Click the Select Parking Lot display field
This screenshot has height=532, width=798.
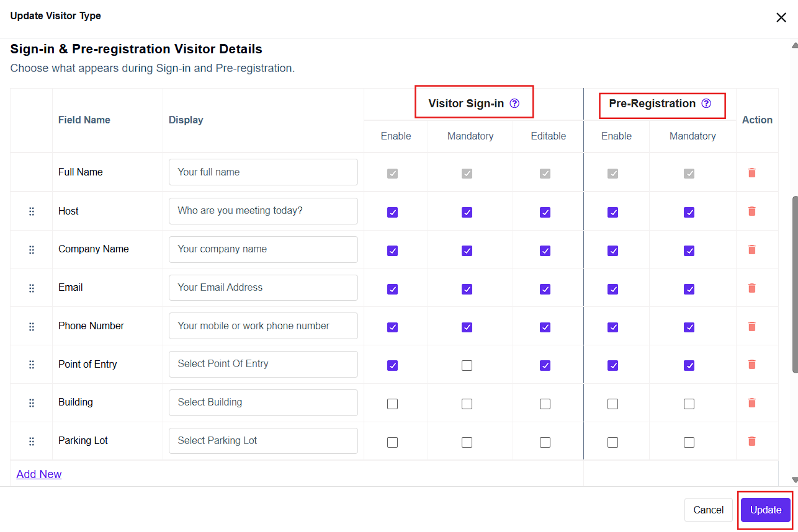[x=263, y=441]
